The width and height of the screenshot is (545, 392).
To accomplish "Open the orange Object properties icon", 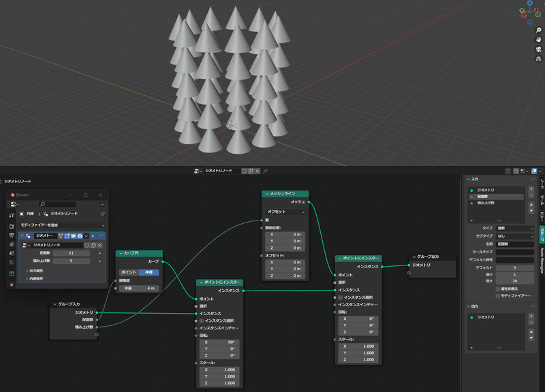I will [x=12, y=284].
